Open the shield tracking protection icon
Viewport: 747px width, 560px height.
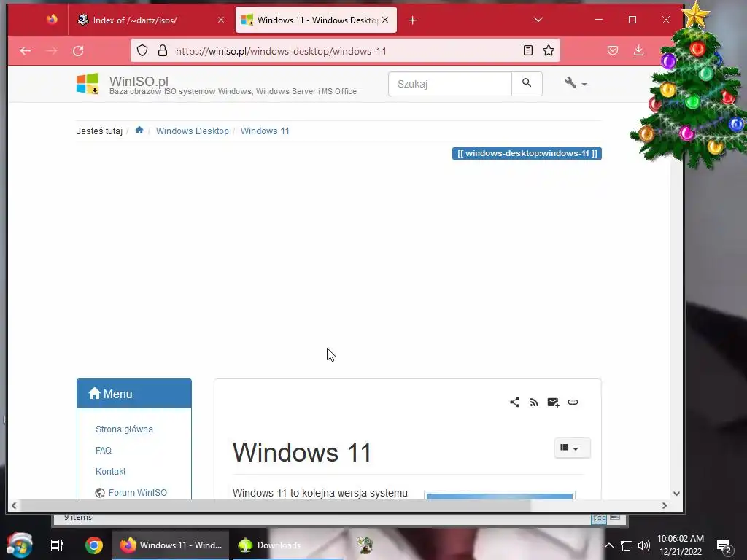[x=142, y=50]
